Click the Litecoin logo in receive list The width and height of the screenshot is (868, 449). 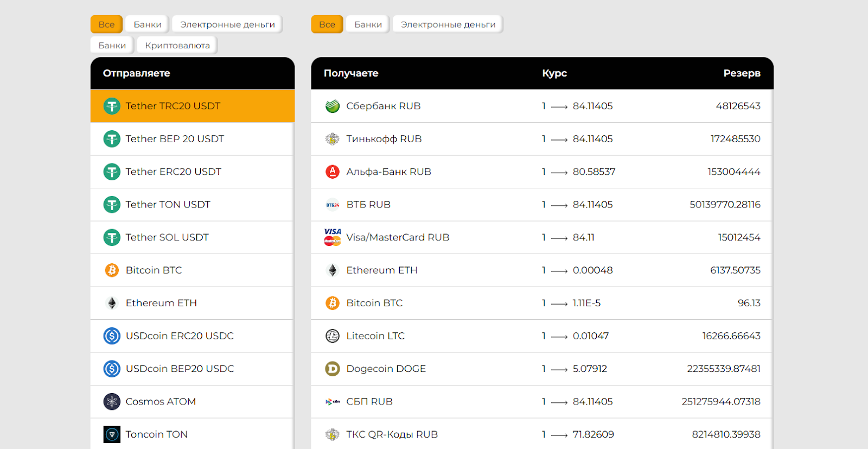click(333, 336)
